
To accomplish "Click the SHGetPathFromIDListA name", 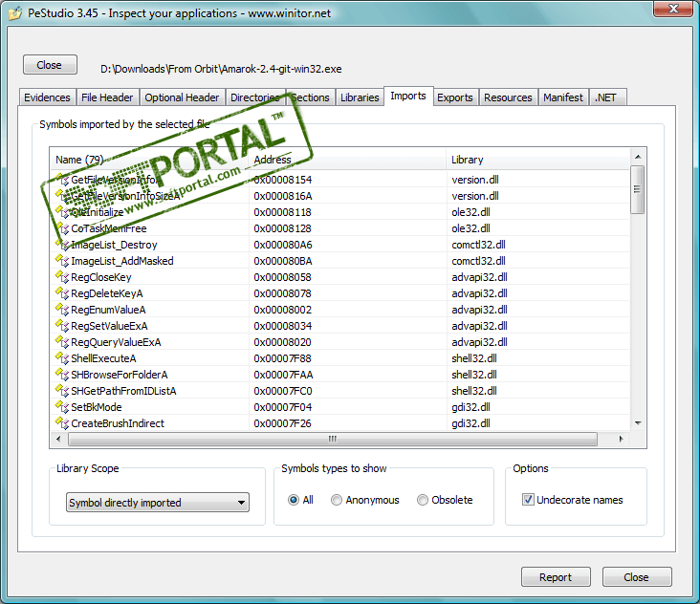I will click(123, 391).
